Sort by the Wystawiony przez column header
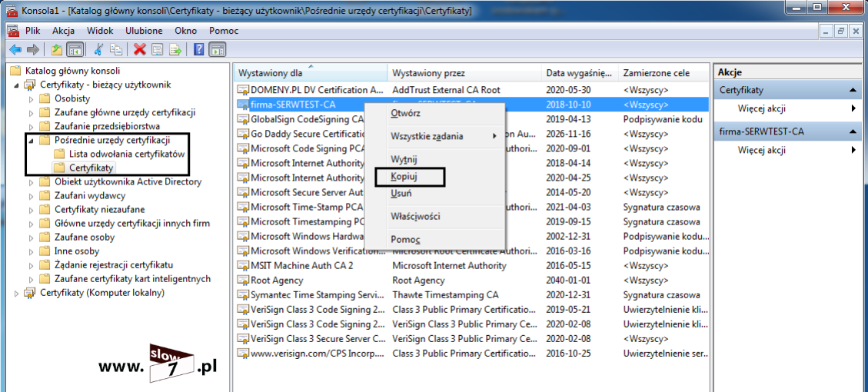The image size is (868, 392). tap(464, 72)
